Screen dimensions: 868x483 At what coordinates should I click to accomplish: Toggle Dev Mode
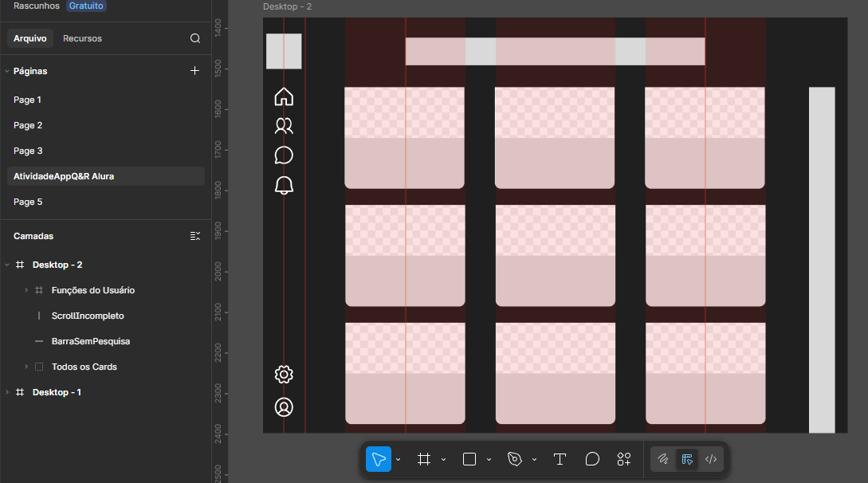[711, 459]
